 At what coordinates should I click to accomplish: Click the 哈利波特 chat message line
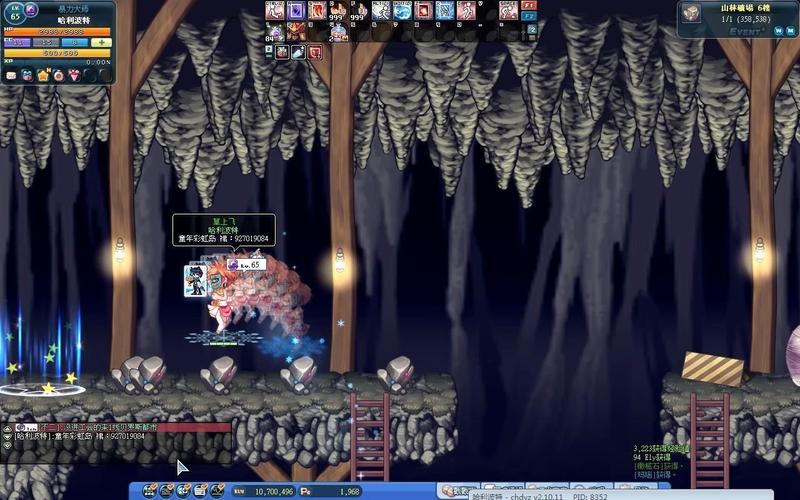(x=80, y=436)
